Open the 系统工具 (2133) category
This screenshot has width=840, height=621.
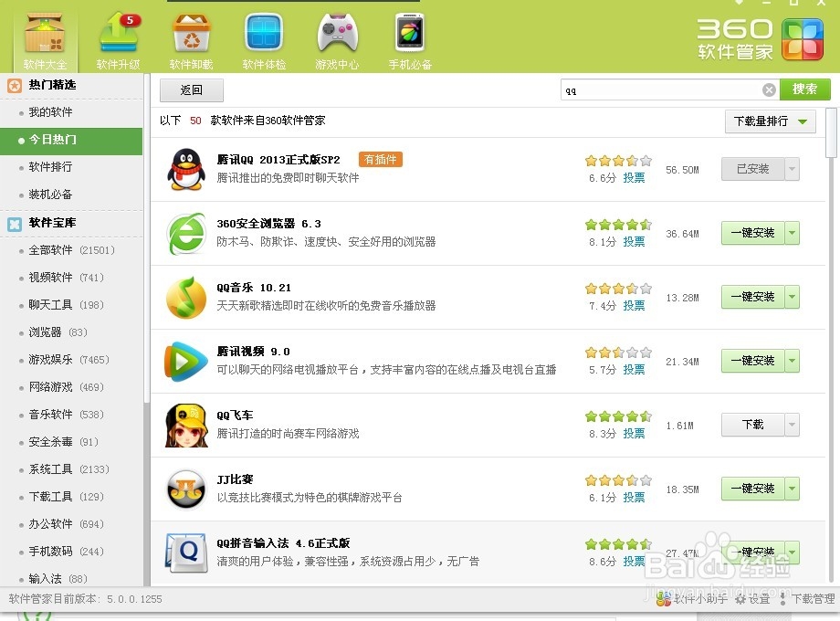[71, 469]
